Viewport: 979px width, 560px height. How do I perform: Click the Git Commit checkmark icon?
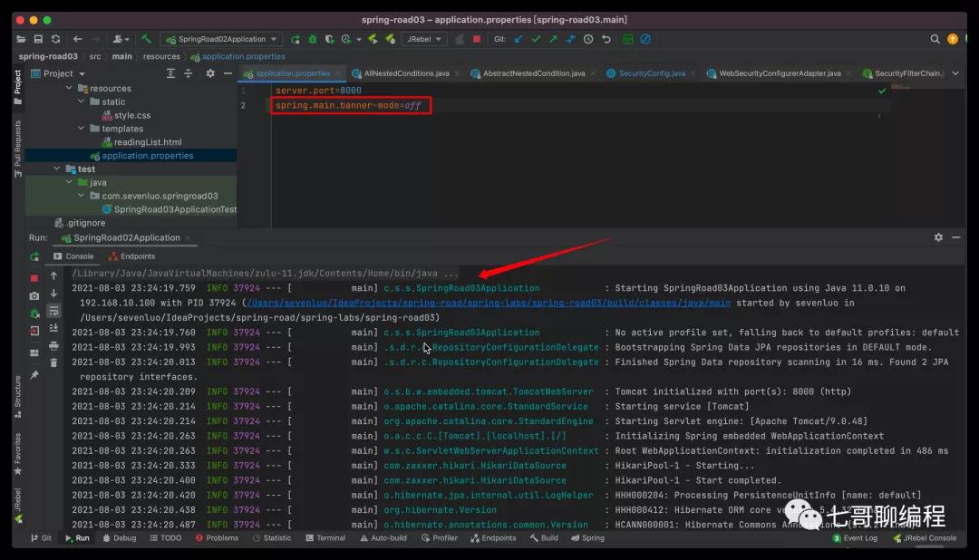536,39
